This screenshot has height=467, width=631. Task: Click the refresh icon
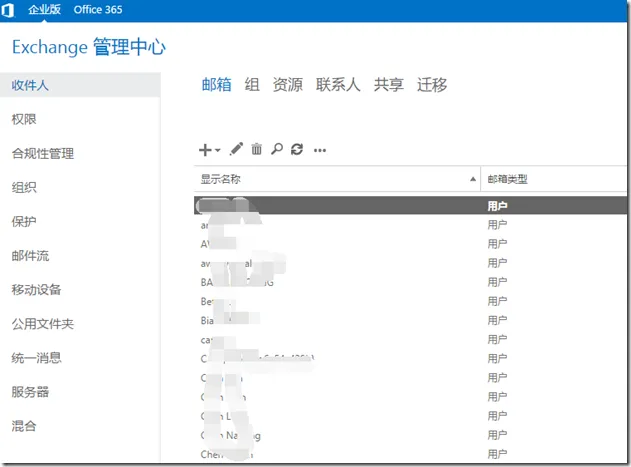pos(297,149)
